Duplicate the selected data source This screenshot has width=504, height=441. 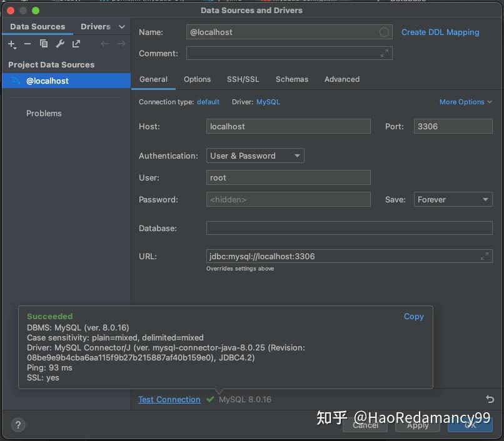pyautogui.click(x=44, y=43)
